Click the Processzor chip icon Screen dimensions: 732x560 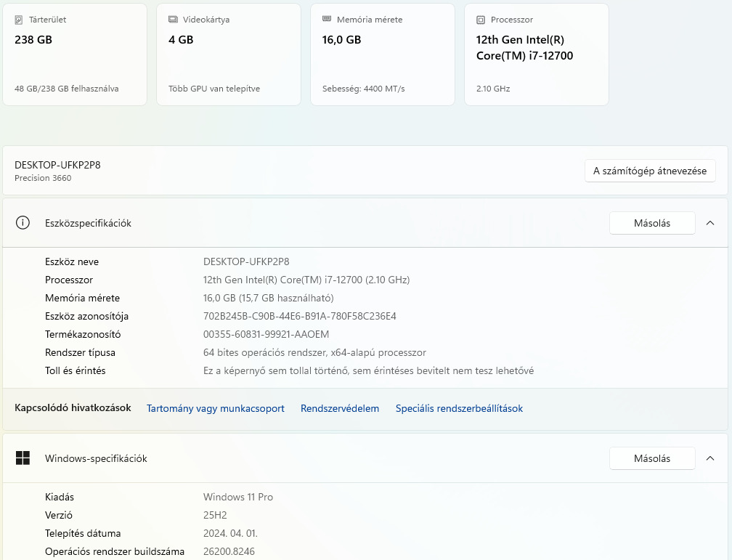[x=481, y=20]
